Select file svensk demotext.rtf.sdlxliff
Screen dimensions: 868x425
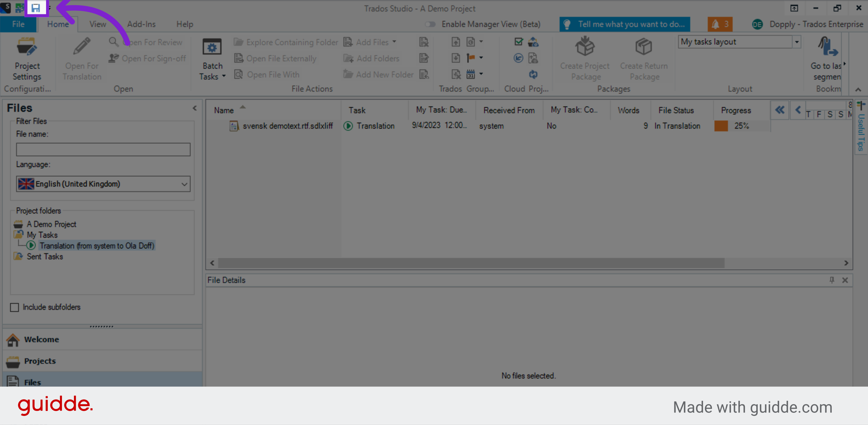(x=287, y=126)
